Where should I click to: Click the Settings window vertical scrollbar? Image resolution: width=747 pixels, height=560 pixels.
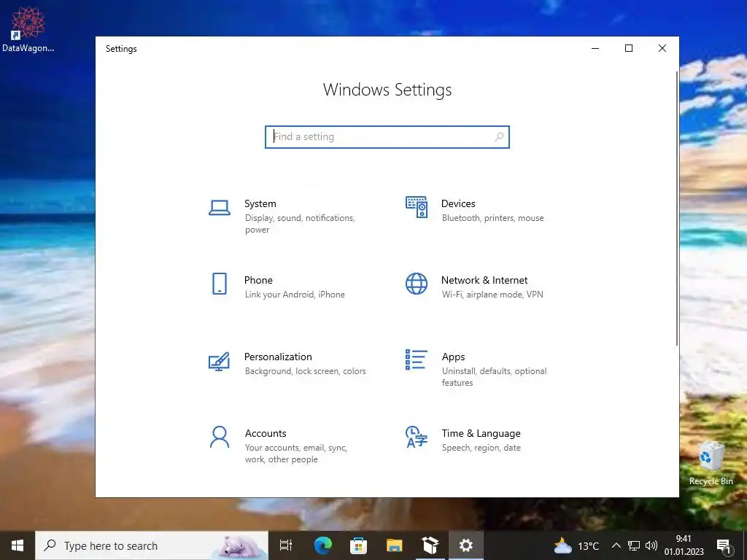(676, 209)
